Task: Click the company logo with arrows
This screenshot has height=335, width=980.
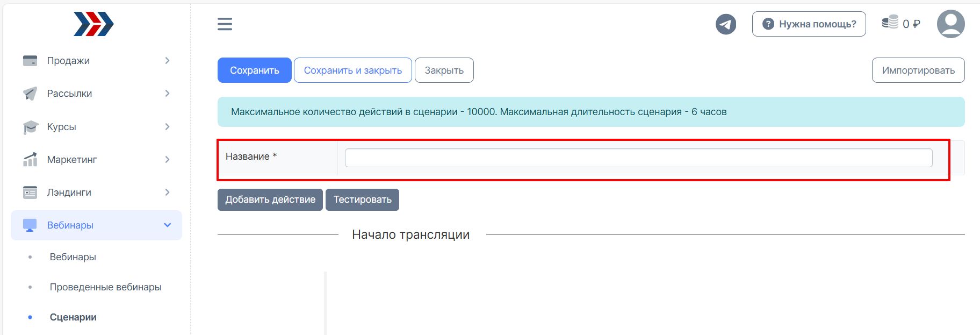Action: [x=93, y=24]
